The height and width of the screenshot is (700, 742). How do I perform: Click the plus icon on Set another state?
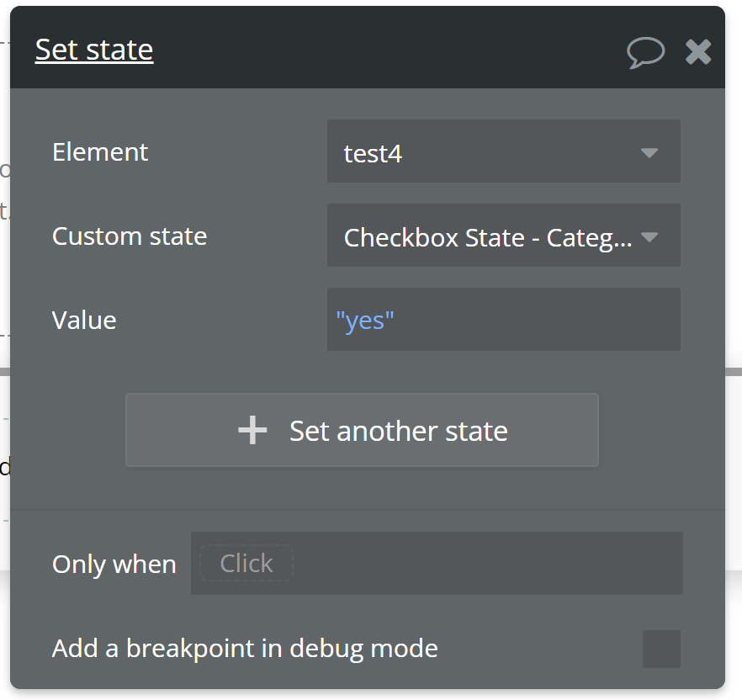pos(252,431)
